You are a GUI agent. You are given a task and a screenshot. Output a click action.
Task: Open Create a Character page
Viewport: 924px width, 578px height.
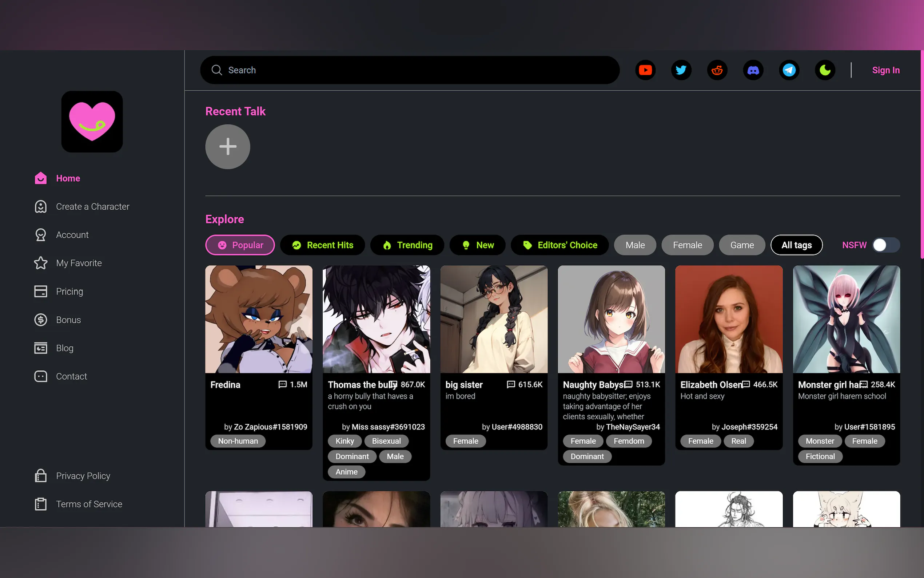pyautogui.click(x=92, y=206)
